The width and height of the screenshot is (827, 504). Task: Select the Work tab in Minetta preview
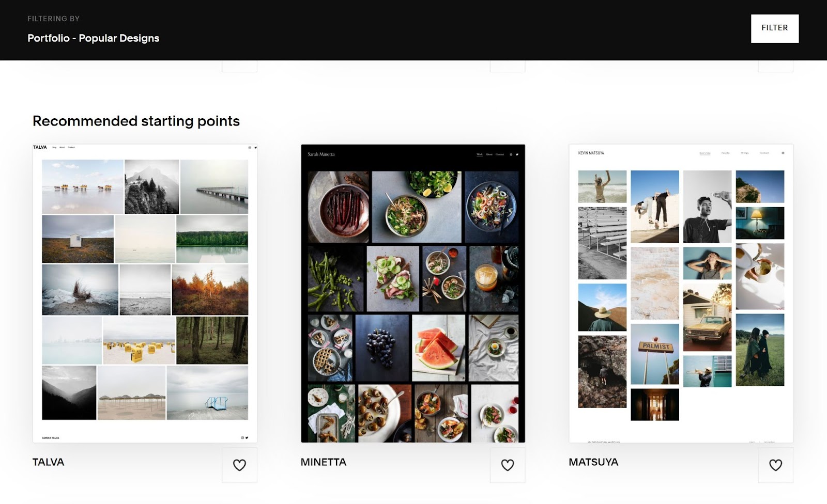[x=479, y=154]
